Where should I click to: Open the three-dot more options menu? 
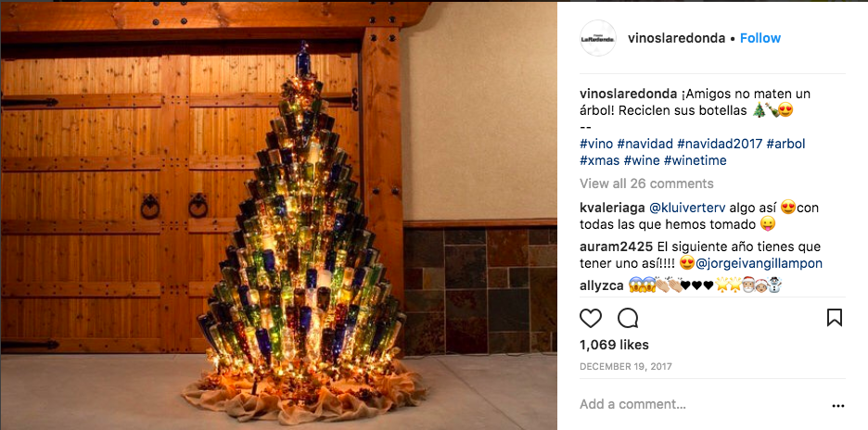click(x=838, y=405)
